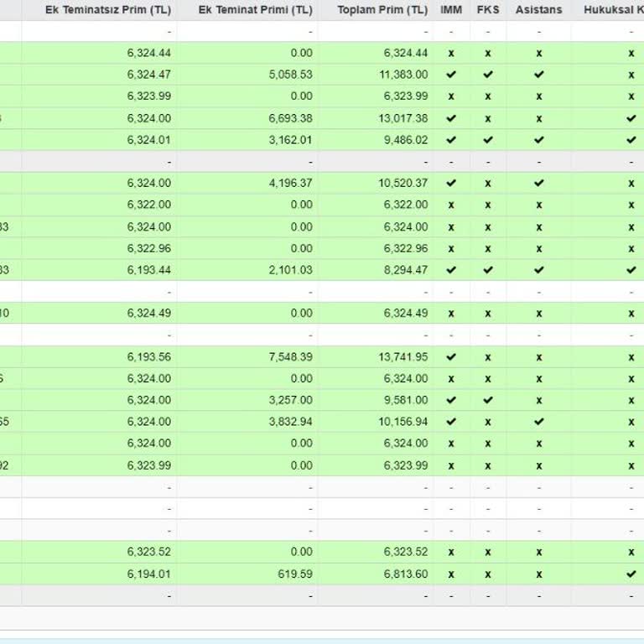Click the IMM x mark in the 6,813.60 row
The width and height of the screenshot is (644, 644).
(451, 574)
